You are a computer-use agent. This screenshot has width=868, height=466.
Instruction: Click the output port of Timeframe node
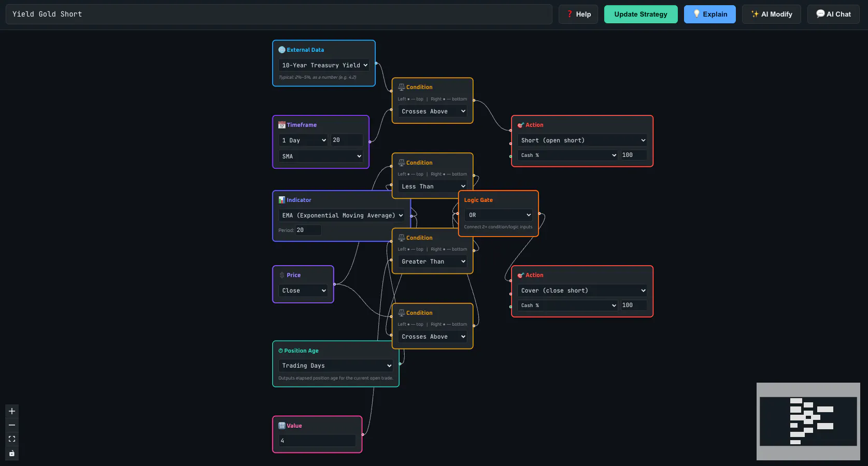pos(369,141)
